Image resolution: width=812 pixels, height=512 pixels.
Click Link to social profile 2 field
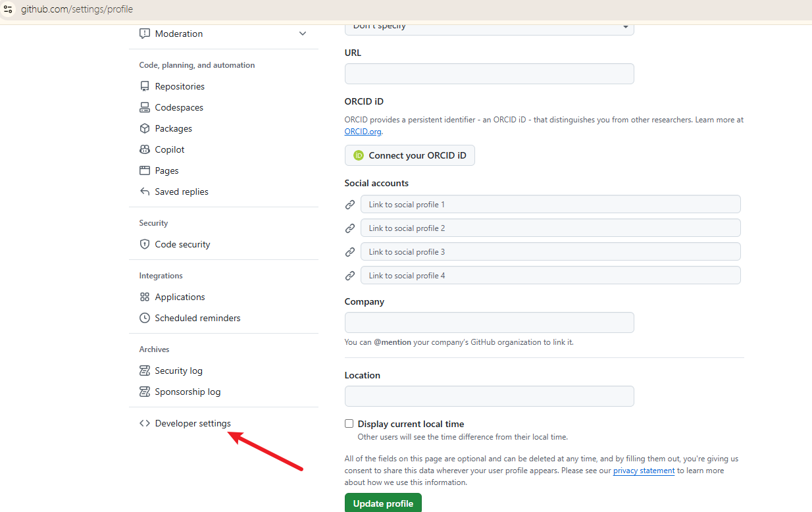pyautogui.click(x=550, y=228)
